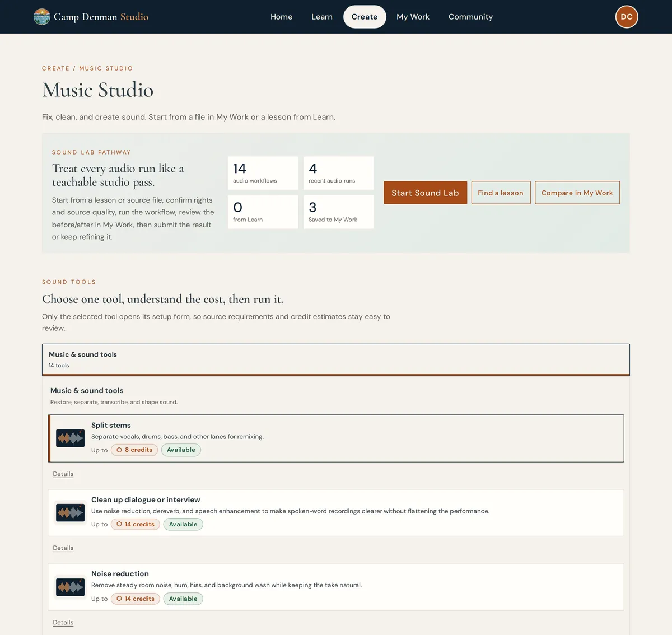Click the Music Studio page heading
The height and width of the screenshot is (635, 672).
(98, 90)
